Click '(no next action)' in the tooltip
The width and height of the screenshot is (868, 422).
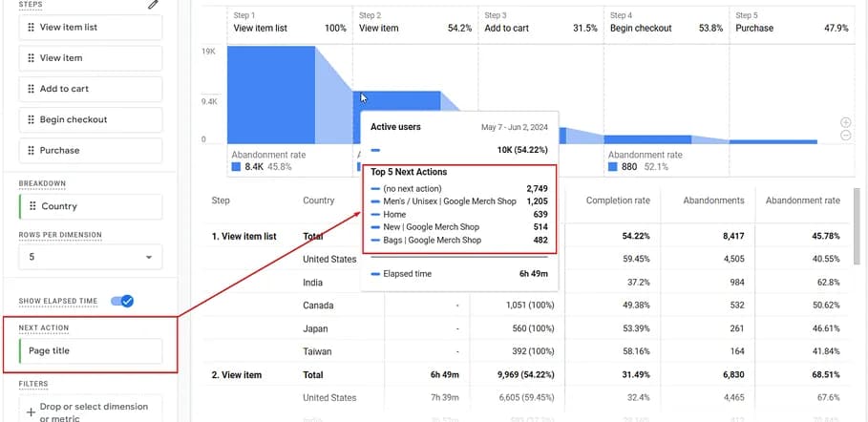click(x=413, y=189)
